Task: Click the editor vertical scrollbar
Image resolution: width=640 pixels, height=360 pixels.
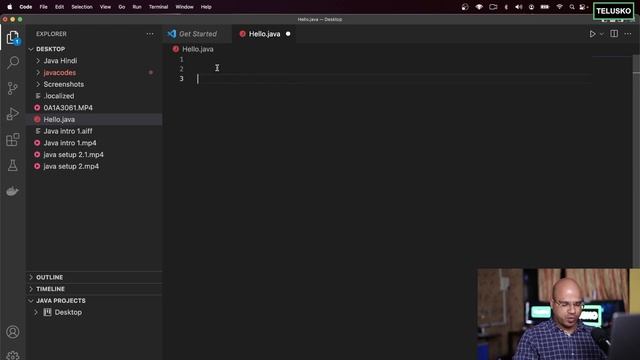Action: 636,163
